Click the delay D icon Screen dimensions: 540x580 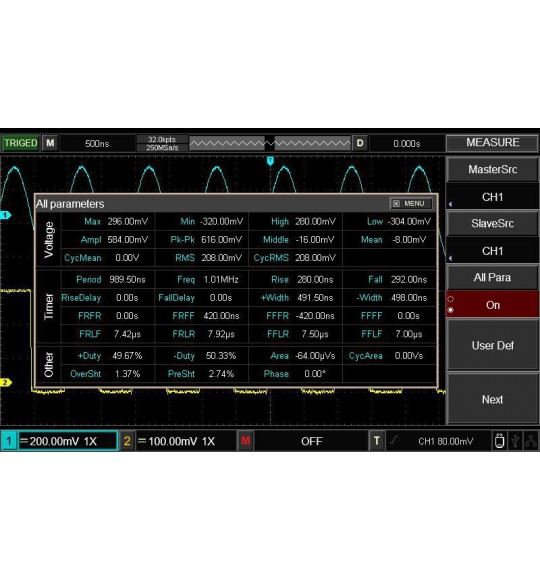pos(360,143)
